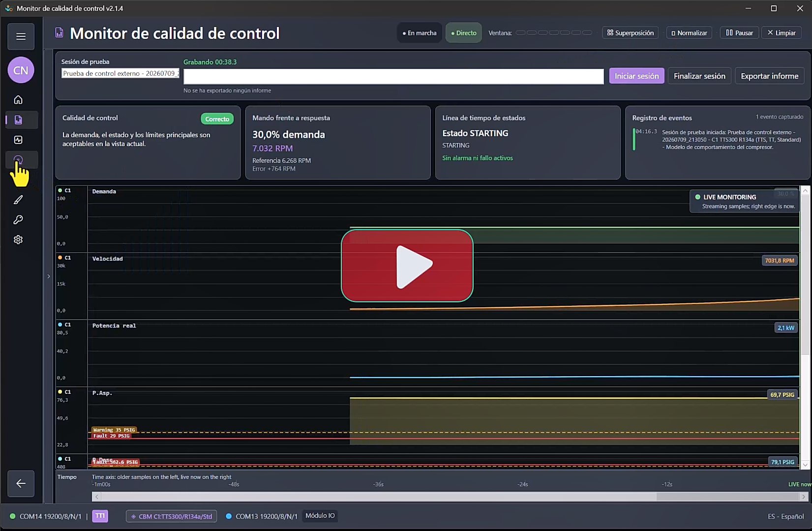Screen dimensions: 812x531
Task: Click the Fault 362.6 PSIG limit label
Action: point(116,462)
